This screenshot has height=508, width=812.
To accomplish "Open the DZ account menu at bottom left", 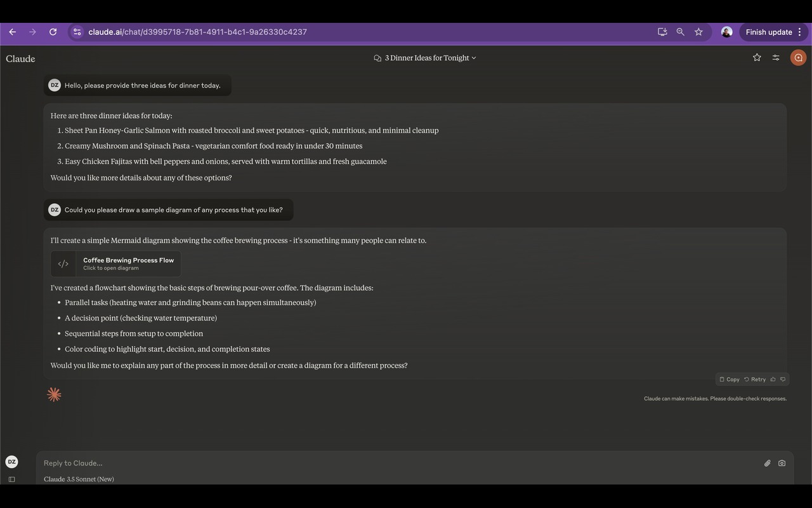I will [11, 462].
